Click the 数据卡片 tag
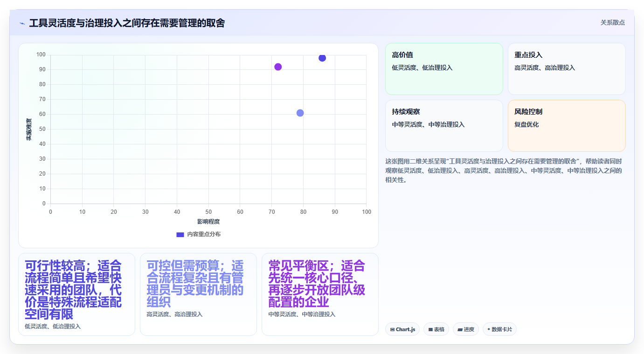 pos(499,329)
